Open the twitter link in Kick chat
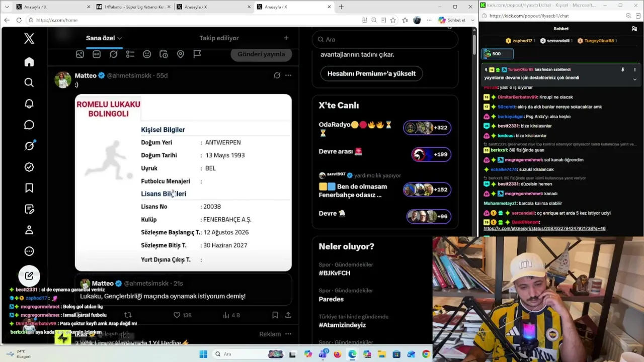The height and width of the screenshot is (362, 644). (544, 229)
